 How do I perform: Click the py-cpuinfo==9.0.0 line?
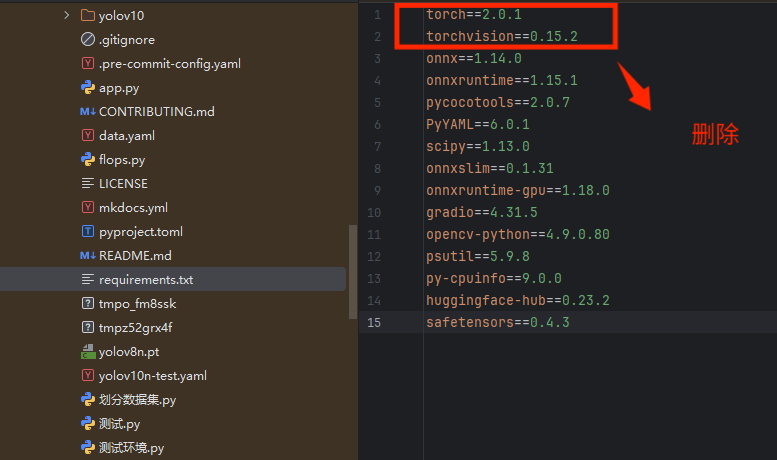[x=494, y=278]
